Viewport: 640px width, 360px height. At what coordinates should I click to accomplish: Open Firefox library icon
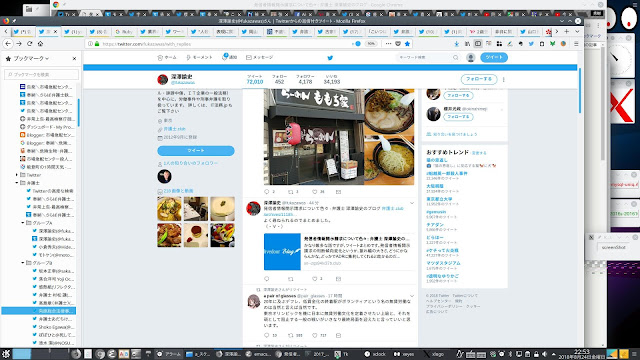tap(467, 44)
